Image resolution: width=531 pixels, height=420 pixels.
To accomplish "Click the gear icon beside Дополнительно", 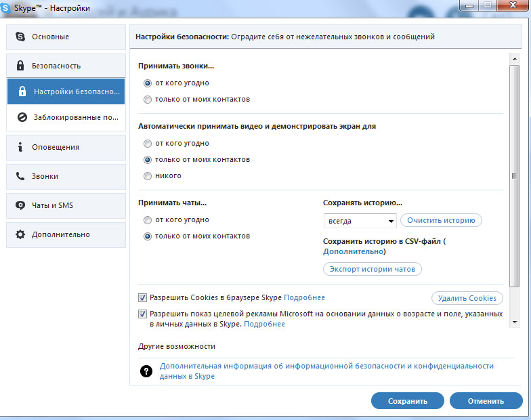I will click(20, 234).
